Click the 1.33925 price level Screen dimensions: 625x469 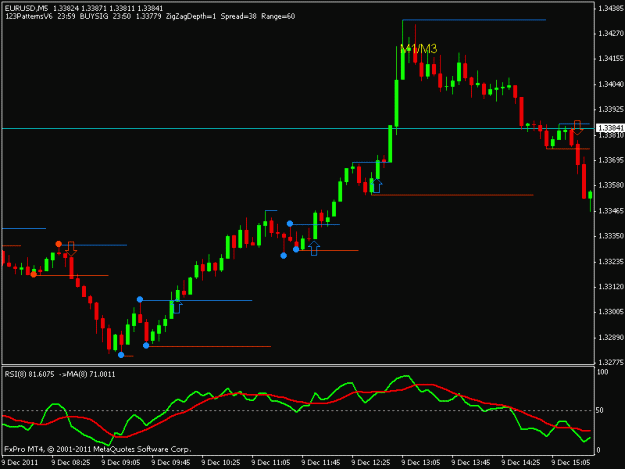pos(611,109)
